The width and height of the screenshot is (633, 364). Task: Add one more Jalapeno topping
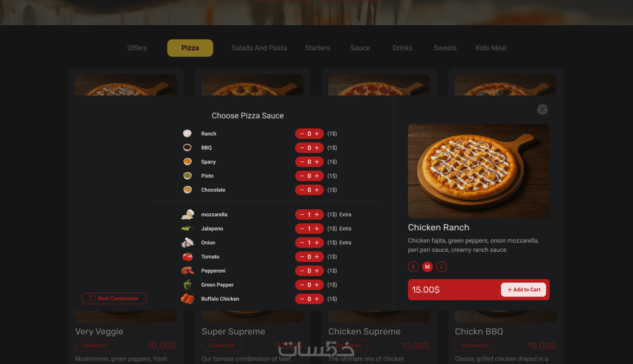pyautogui.click(x=317, y=228)
